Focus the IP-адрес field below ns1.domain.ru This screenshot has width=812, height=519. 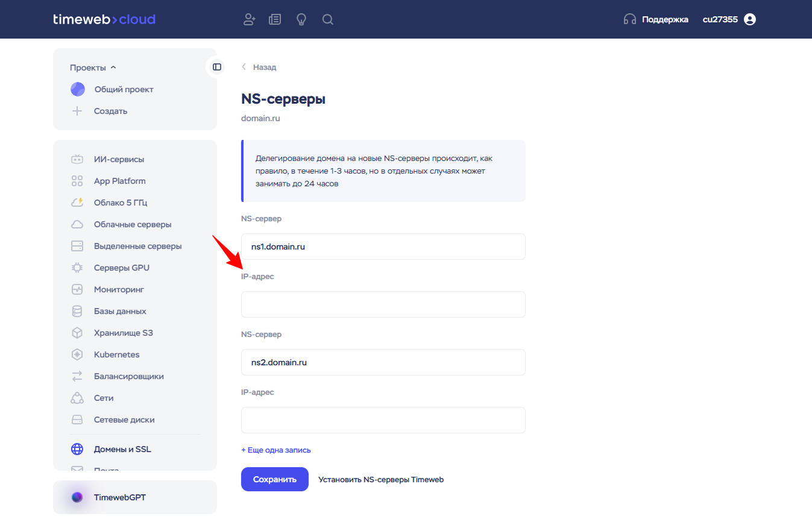[383, 304]
